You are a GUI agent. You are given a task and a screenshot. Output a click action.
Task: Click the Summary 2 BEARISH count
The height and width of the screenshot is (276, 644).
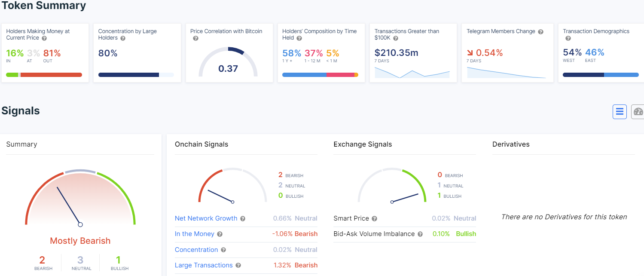(x=43, y=260)
